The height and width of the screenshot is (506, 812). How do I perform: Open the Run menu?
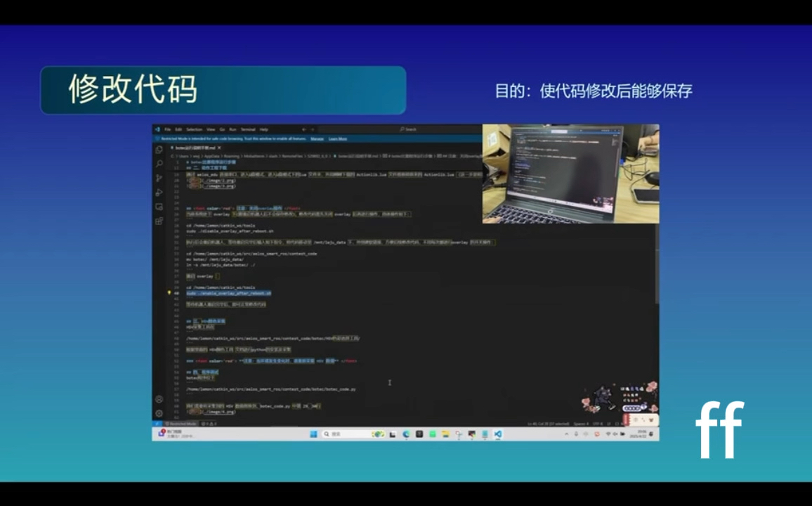[x=233, y=129]
